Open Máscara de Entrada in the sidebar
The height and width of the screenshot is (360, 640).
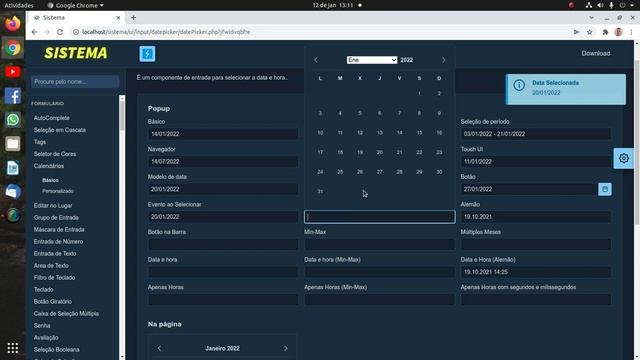click(59, 230)
